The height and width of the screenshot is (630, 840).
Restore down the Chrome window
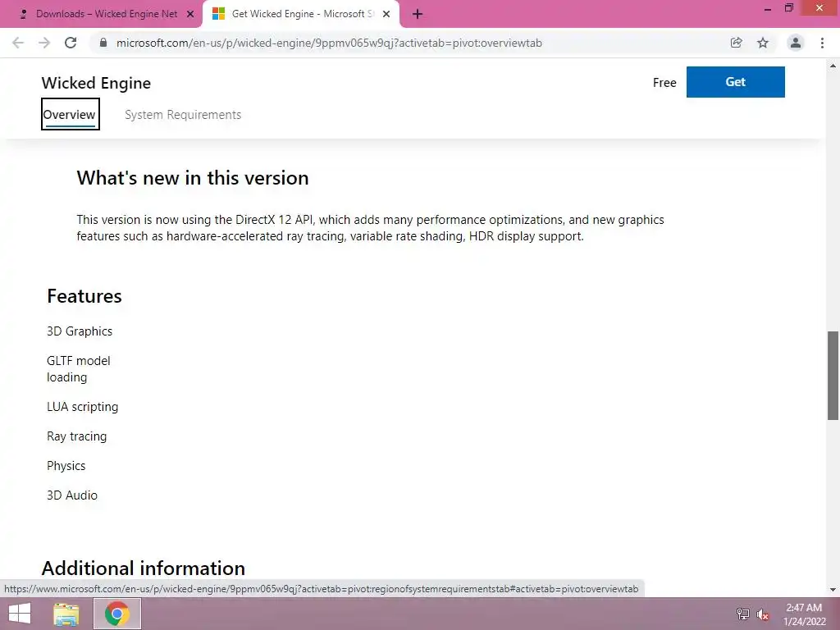click(x=789, y=8)
